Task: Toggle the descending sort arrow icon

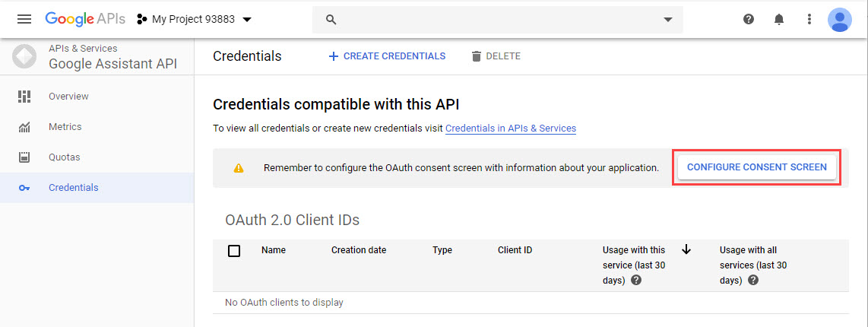Action: coord(686,250)
